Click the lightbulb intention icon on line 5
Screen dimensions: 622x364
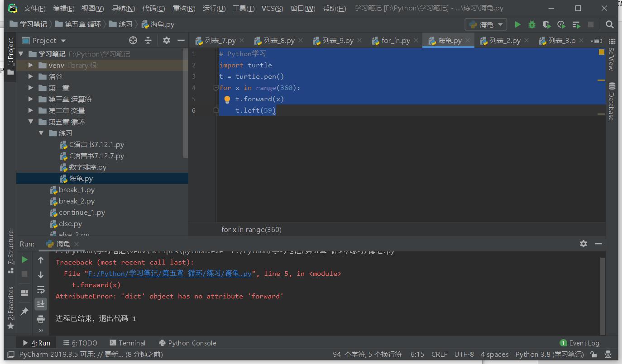click(x=227, y=99)
